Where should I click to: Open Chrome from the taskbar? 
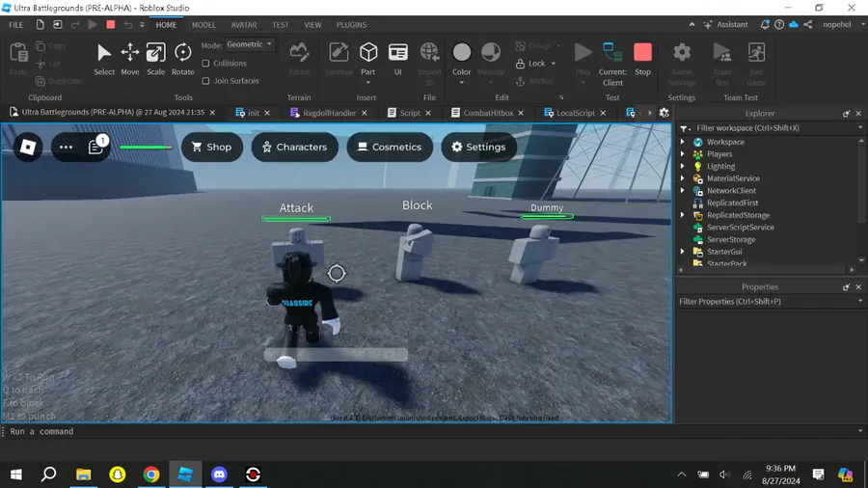coord(151,474)
